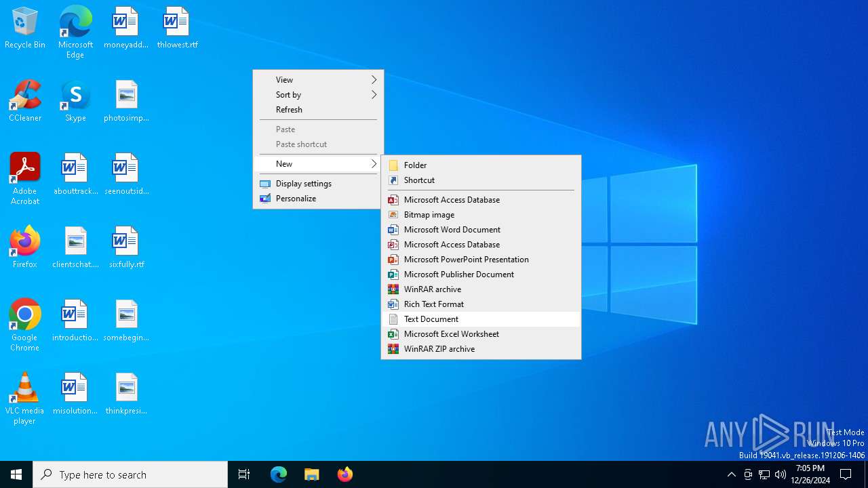Click the Windows Start button
Viewport: 868px width, 488px height.
[x=16, y=474]
